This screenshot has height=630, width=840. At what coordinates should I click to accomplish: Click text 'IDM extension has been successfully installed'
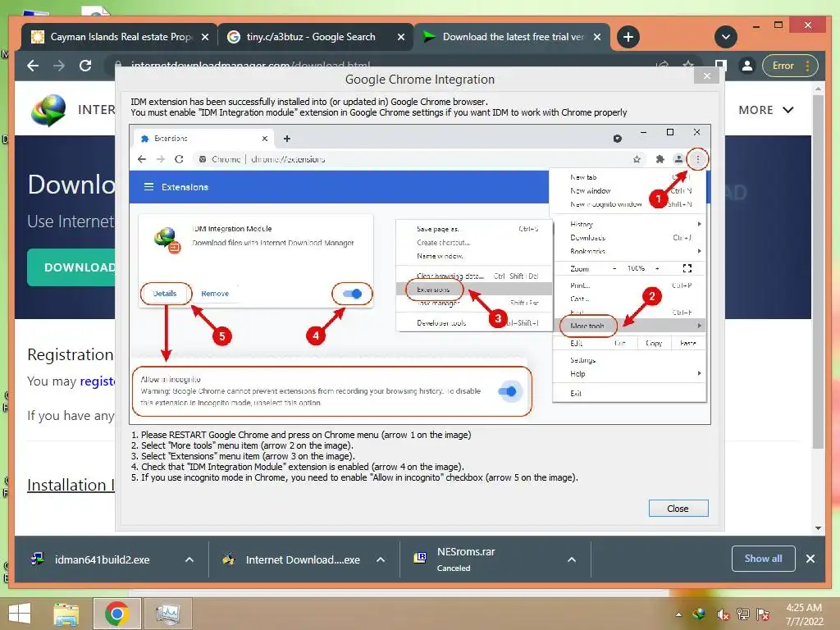309,102
